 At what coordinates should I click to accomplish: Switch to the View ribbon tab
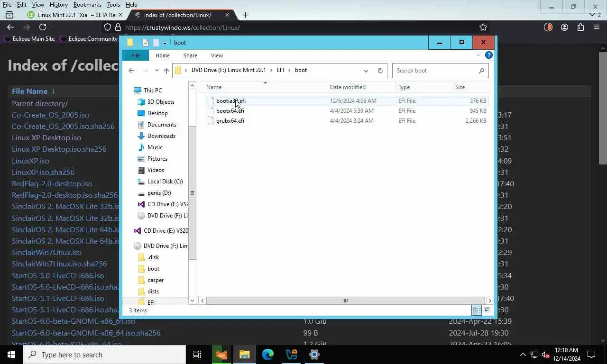point(217,55)
